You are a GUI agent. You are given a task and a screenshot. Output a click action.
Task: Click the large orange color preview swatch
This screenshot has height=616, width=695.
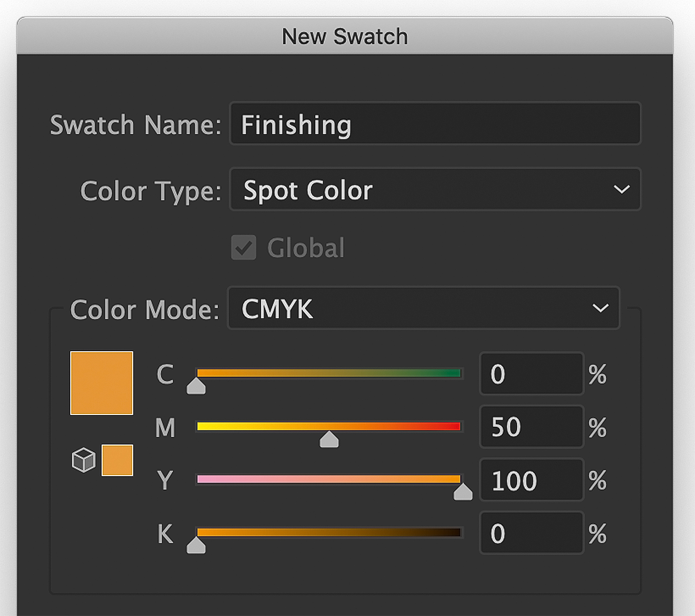click(102, 383)
